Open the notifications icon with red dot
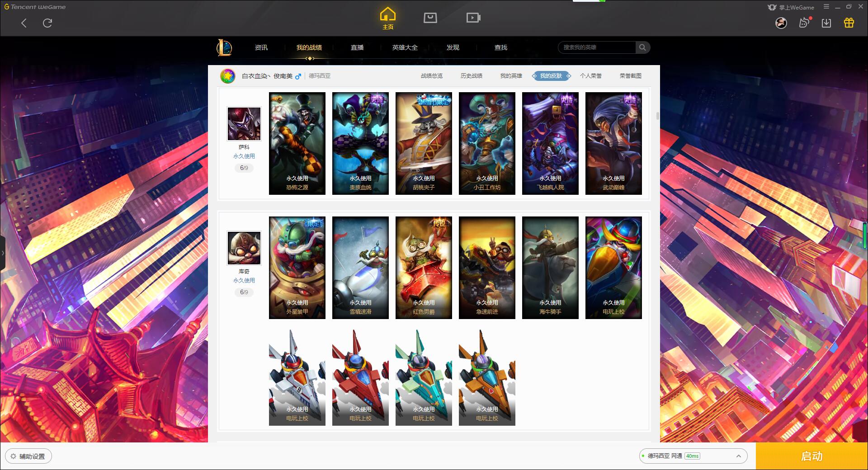The height and width of the screenshot is (470, 868). [805, 23]
